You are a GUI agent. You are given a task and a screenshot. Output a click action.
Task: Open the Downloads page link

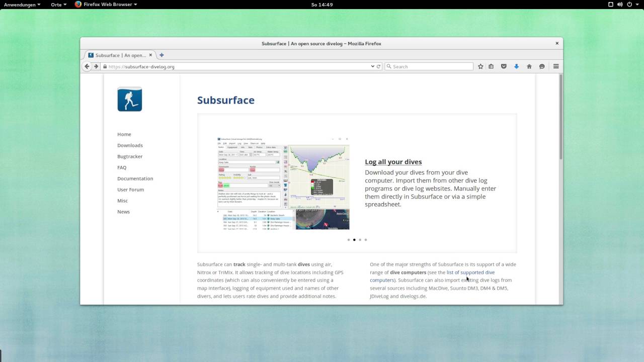pyautogui.click(x=130, y=145)
